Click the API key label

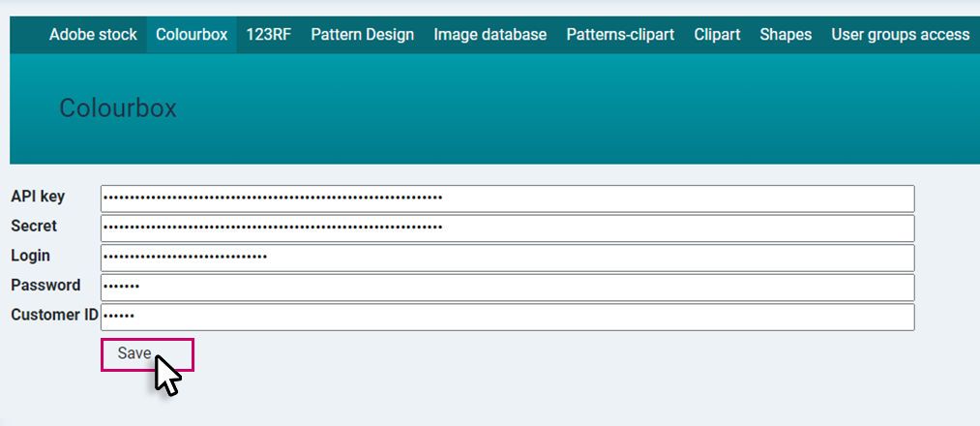point(38,197)
